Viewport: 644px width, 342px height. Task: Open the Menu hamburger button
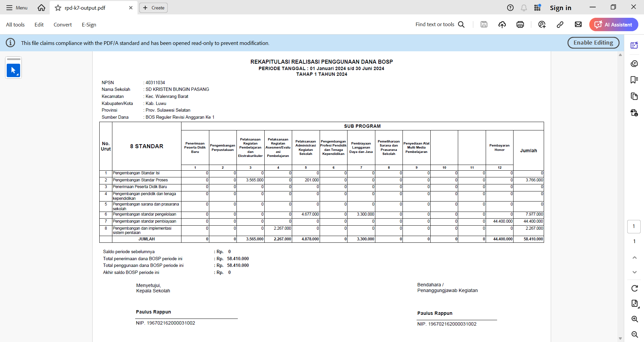pyautogui.click(x=17, y=8)
